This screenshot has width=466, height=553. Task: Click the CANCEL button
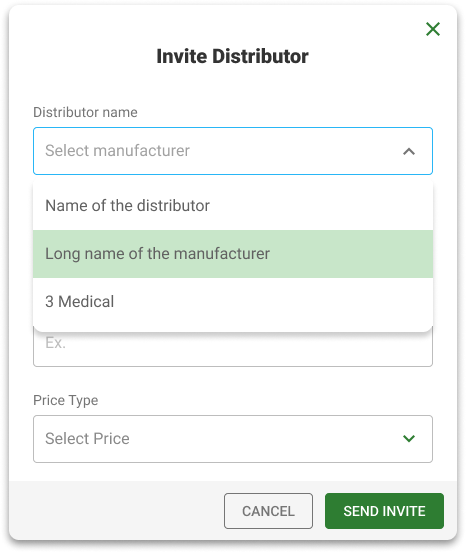(268, 511)
